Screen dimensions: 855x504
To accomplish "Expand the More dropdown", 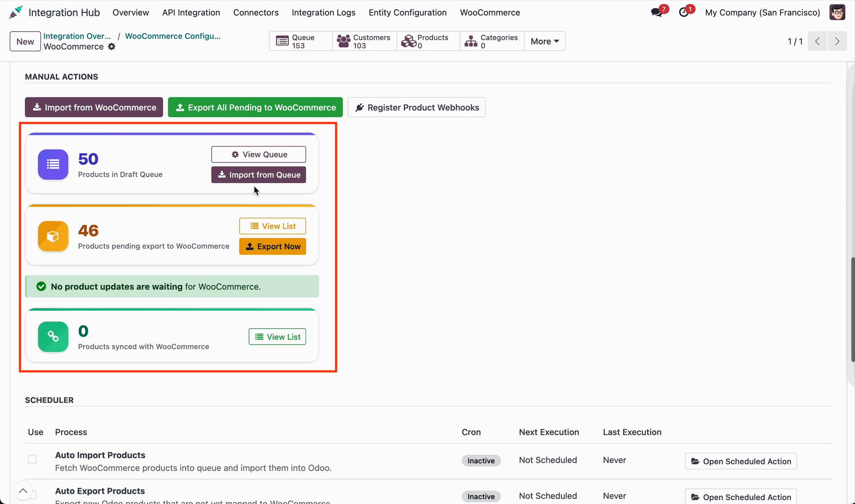I will tap(545, 41).
